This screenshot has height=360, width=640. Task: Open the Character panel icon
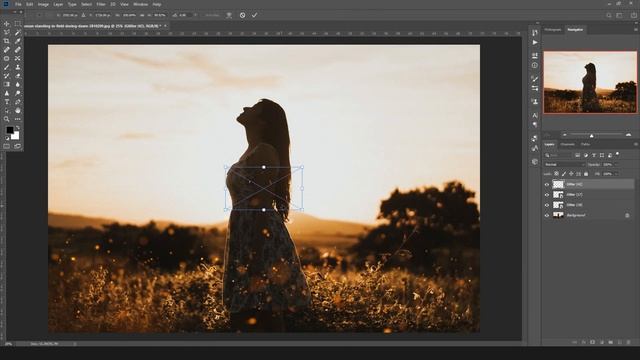[535, 116]
